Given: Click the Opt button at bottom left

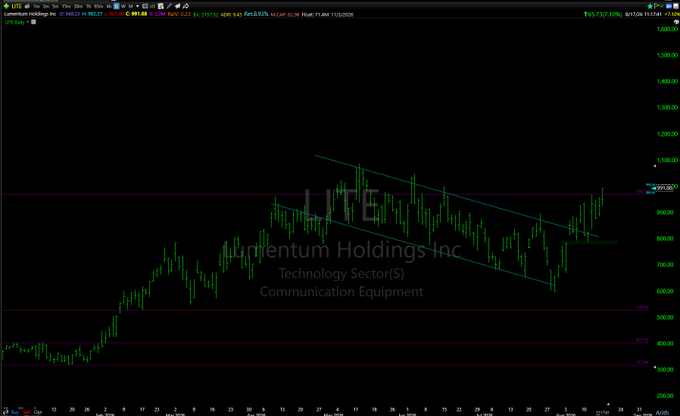Looking at the screenshot, I should (x=38, y=412).
